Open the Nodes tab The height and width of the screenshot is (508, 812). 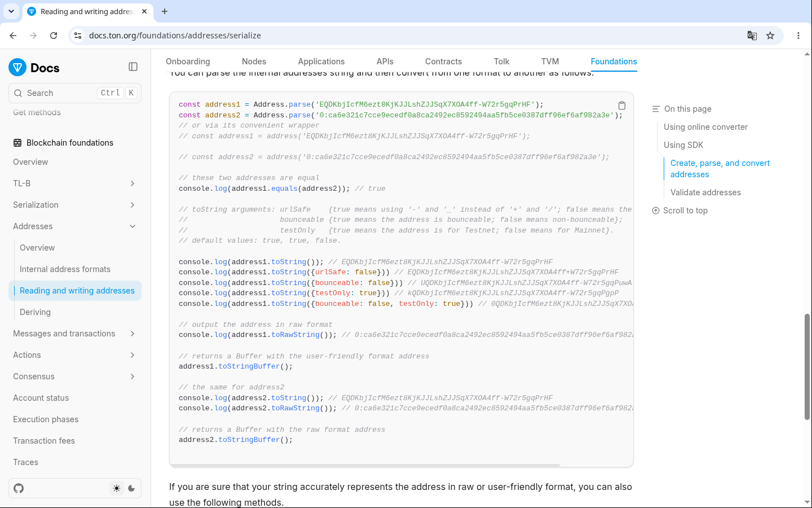(x=254, y=62)
